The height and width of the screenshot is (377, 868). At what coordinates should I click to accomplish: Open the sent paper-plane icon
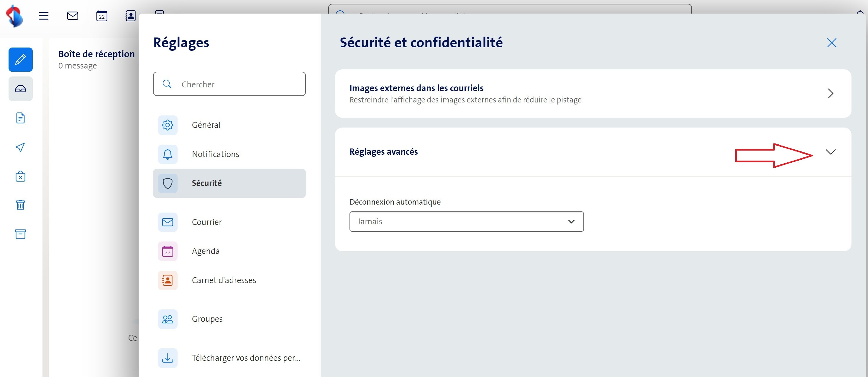coord(21,147)
